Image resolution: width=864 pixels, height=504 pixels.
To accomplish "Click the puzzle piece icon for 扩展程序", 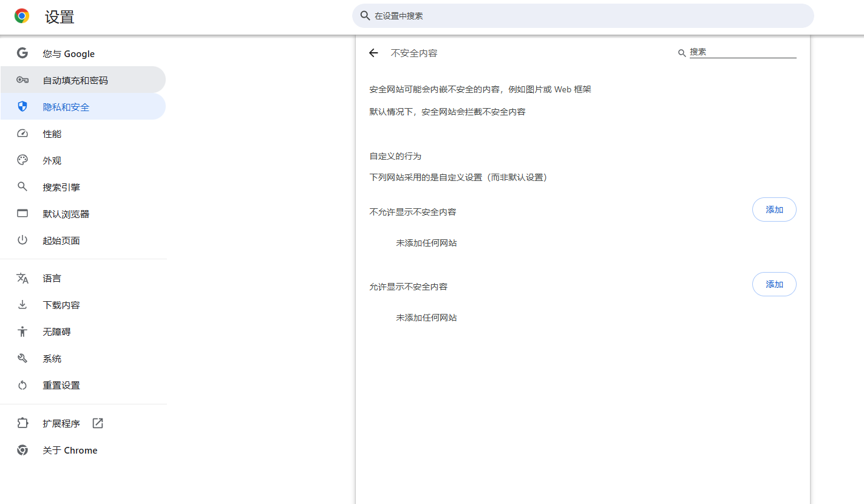I will pos(22,423).
